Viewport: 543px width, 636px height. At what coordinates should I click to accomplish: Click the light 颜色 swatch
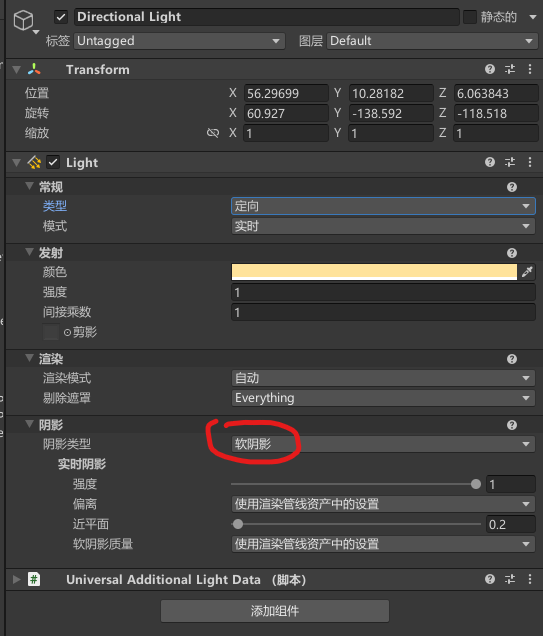click(x=374, y=272)
